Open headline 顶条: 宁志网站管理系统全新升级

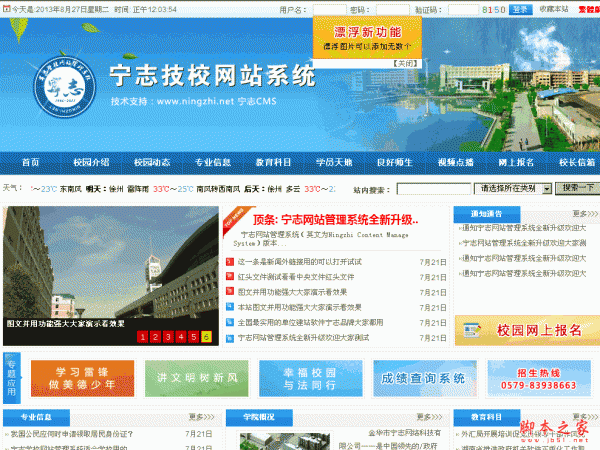click(x=335, y=220)
